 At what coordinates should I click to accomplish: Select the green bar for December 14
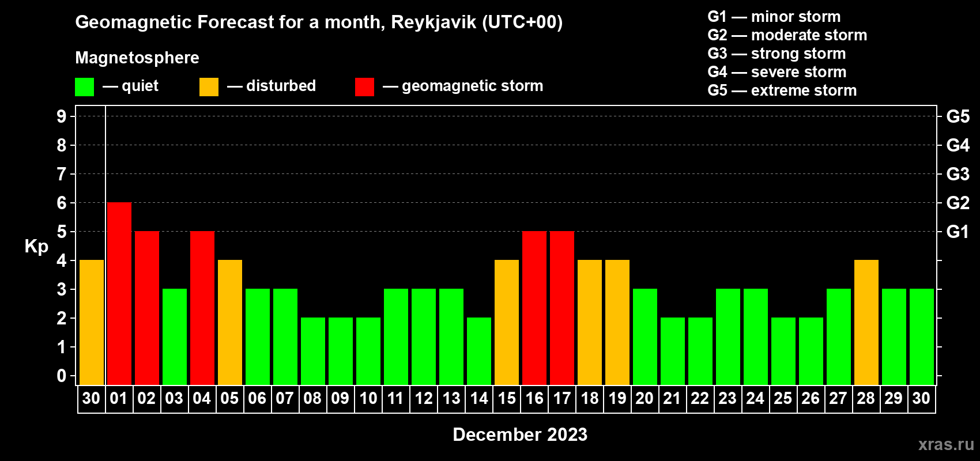479,351
